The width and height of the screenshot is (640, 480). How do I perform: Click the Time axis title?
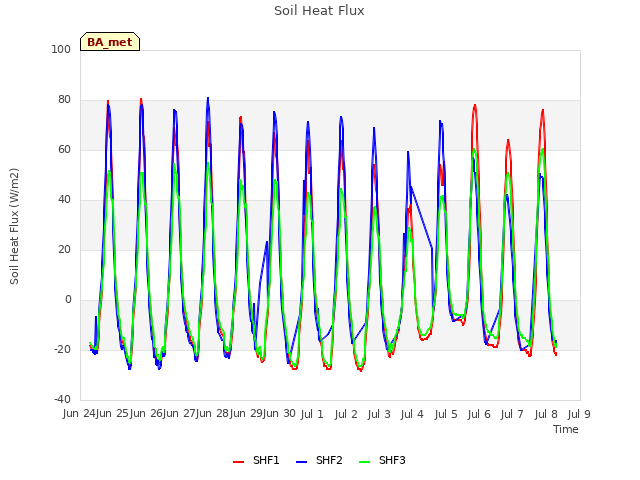[566, 429]
